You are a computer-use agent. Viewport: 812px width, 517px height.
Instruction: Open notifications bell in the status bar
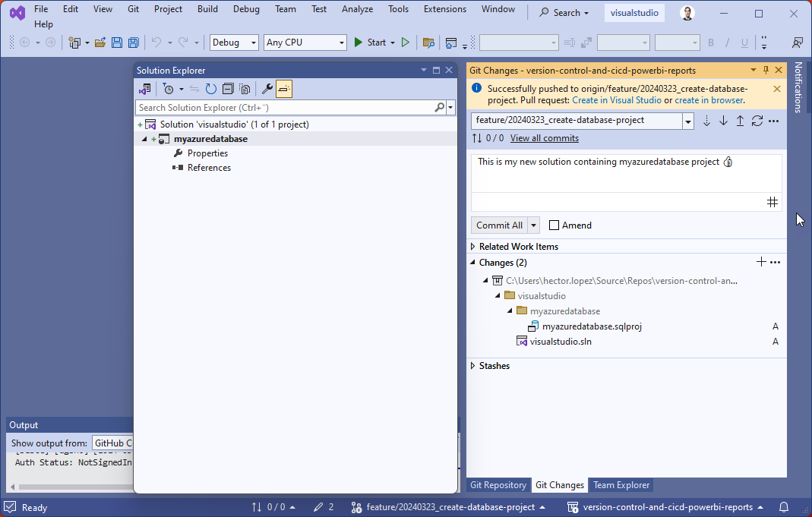pos(783,507)
